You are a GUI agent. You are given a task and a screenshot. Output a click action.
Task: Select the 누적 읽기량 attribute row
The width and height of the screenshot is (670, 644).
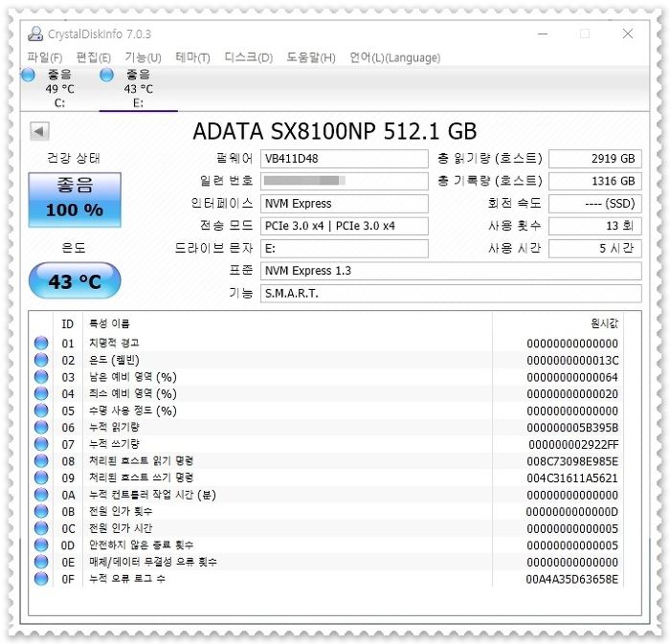click(326, 427)
